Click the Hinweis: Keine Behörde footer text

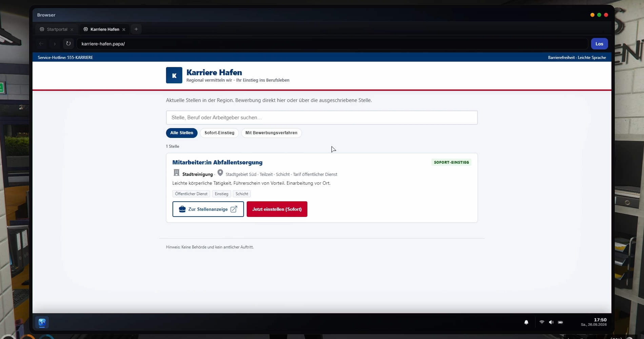click(210, 247)
